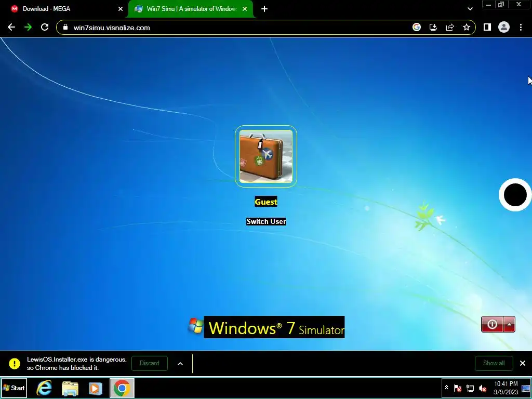Reload the current page
The image size is (532, 399).
click(45, 28)
